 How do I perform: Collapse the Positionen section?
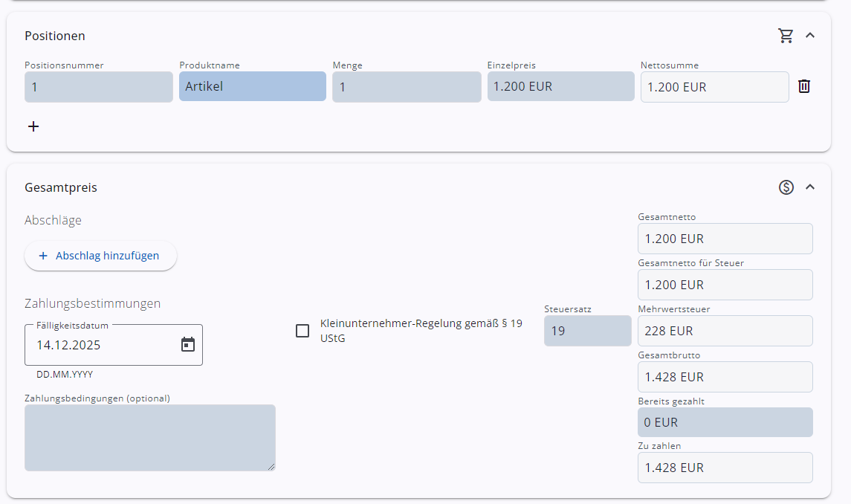[810, 35]
